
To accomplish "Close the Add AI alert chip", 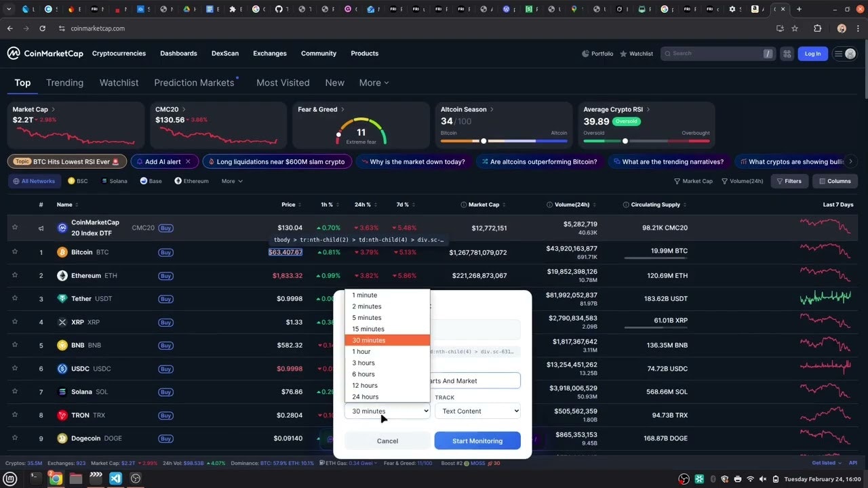I will 188,162.
